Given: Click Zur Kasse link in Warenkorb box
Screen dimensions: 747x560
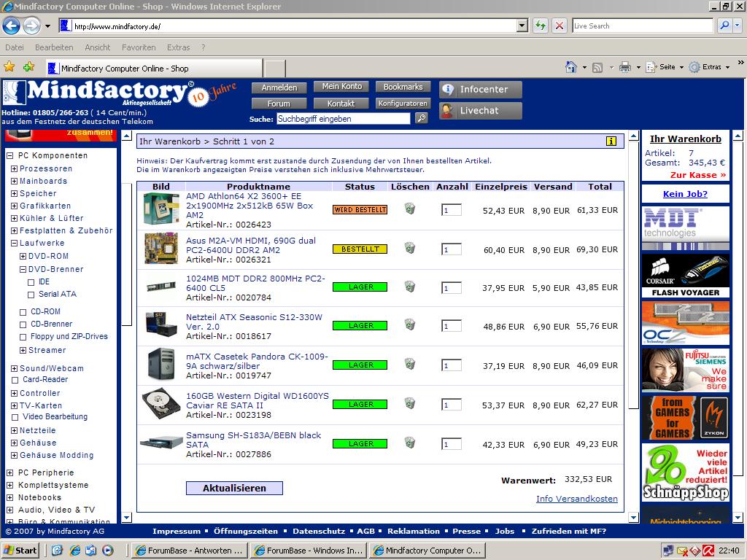Looking at the screenshot, I should pos(698,175).
